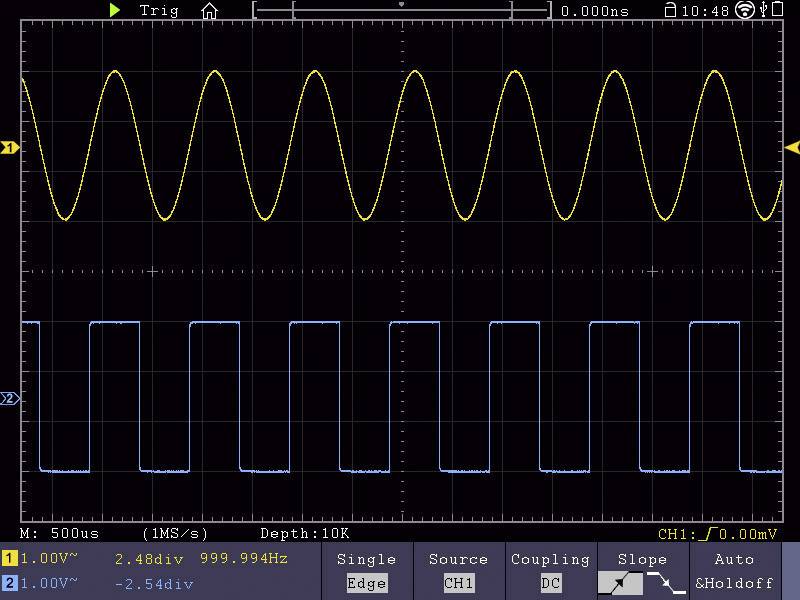Open the Coupling selection menu

tap(549, 559)
